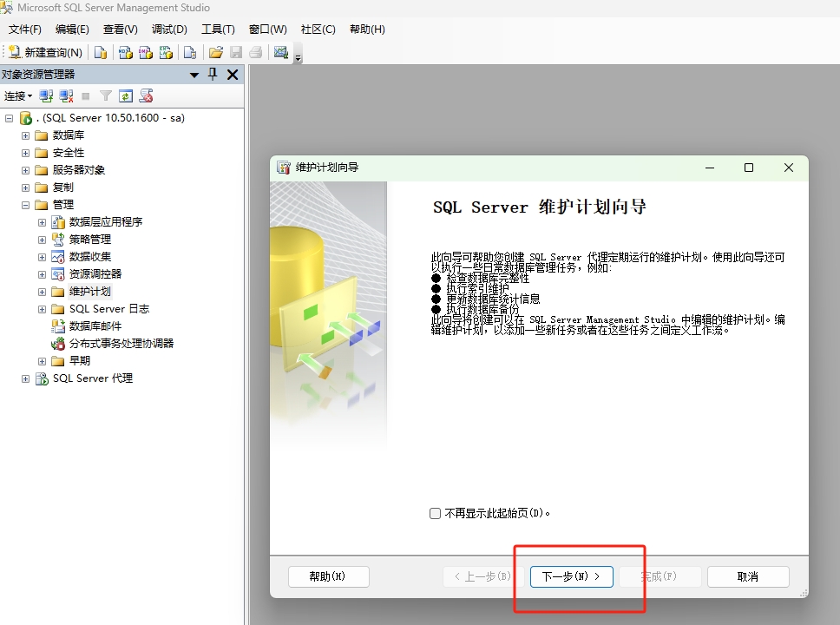The image size is (840, 625).
Task: Expand the 资源调控器 node
Action: [42, 274]
